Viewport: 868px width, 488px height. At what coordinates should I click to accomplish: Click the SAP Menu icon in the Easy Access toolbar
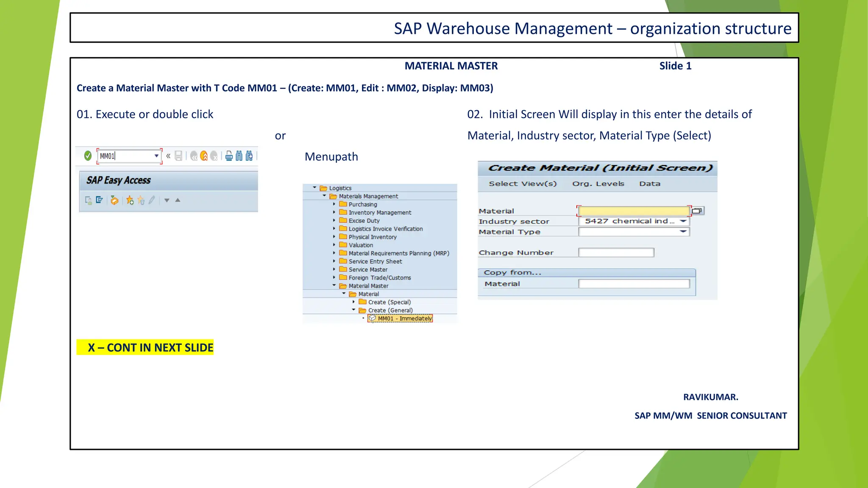(100, 200)
